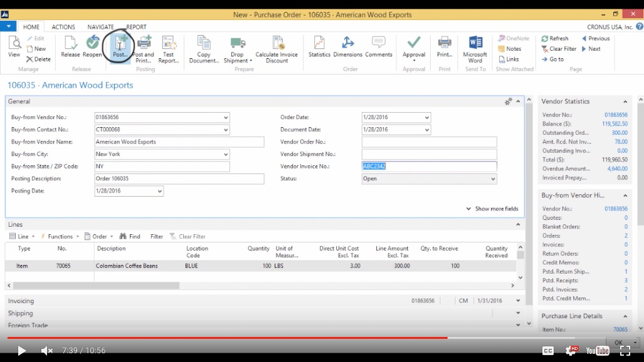Release the purchase order
This screenshot has width=644, height=362.
[70, 46]
